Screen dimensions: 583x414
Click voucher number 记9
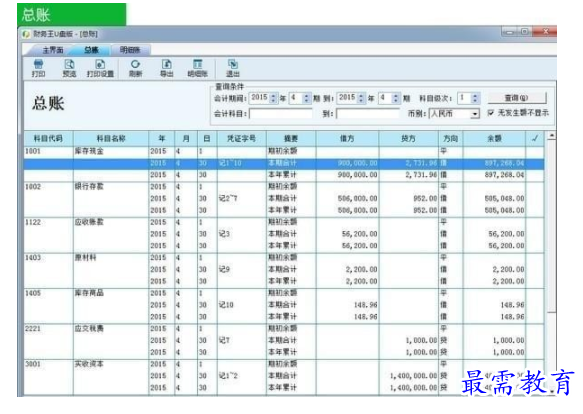(x=224, y=269)
